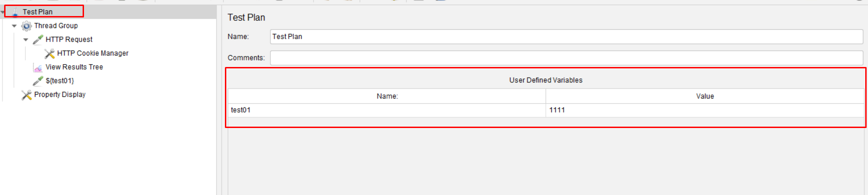Select HTTP Request in the tree
Viewport: 868px width, 195px height.
pyautogui.click(x=69, y=39)
